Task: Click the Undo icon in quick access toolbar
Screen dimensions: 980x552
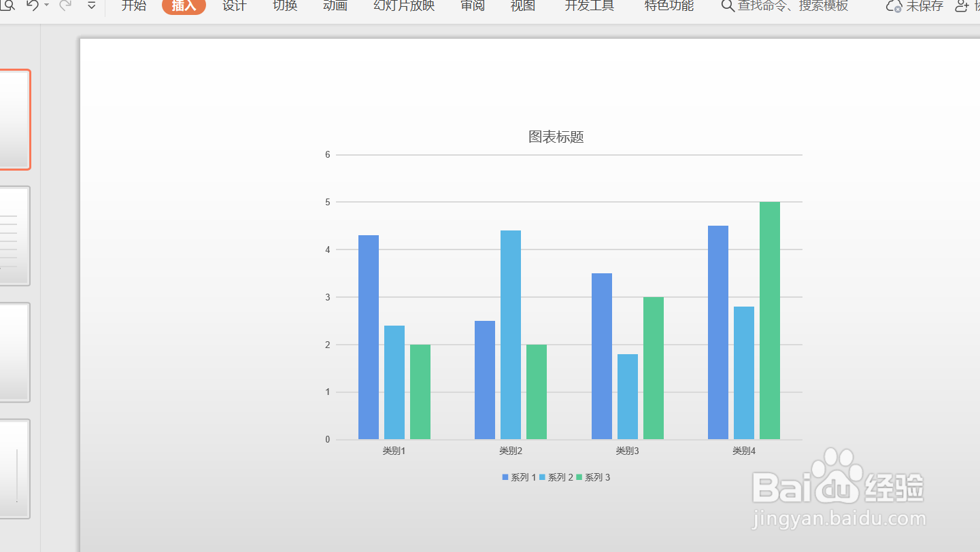Action: 34,6
